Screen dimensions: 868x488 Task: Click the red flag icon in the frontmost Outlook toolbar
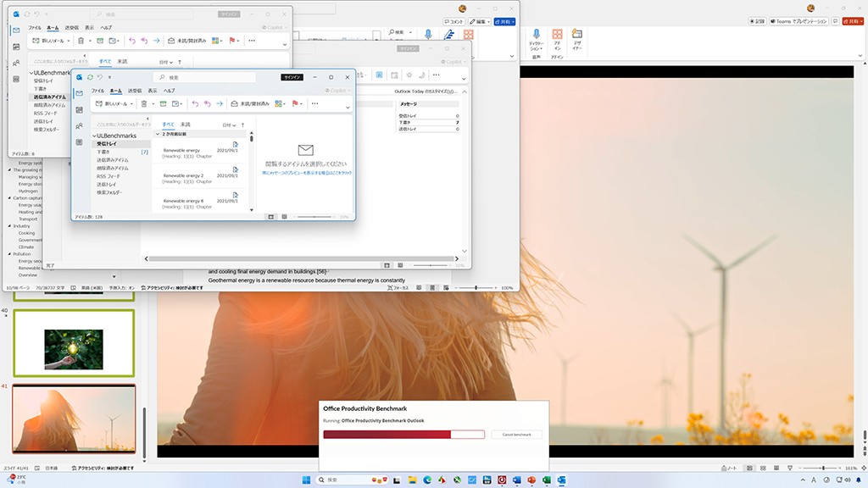297,103
